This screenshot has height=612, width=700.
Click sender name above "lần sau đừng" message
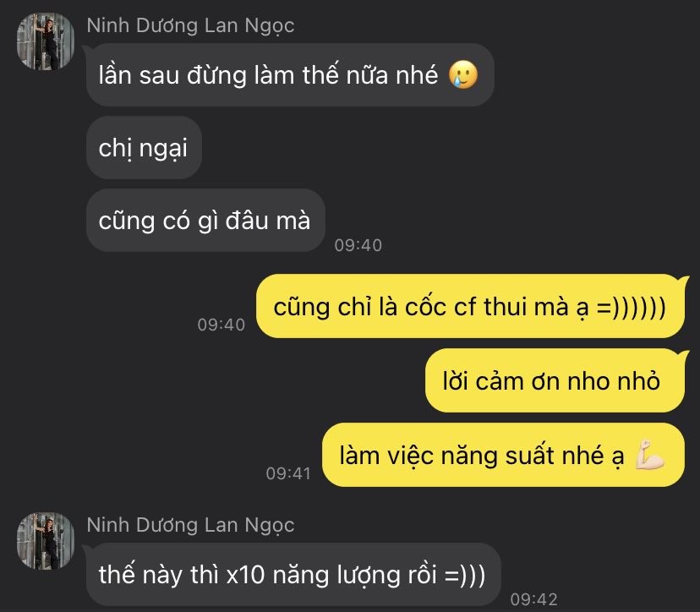coord(190,25)
